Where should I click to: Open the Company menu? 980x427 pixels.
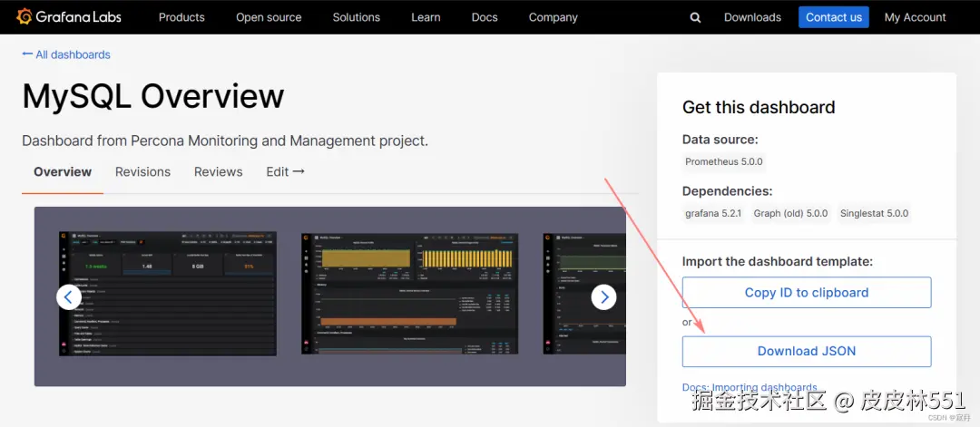[554, 17]
